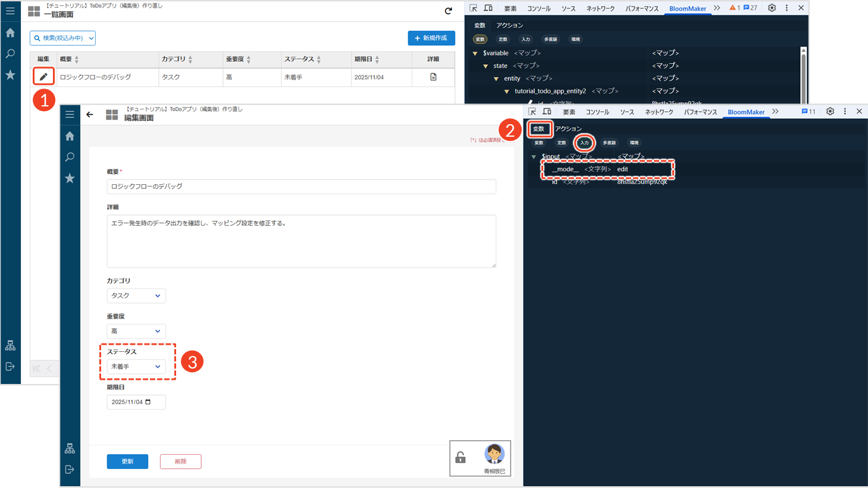Collapse the $input map tree node

[x=534, y=157]
